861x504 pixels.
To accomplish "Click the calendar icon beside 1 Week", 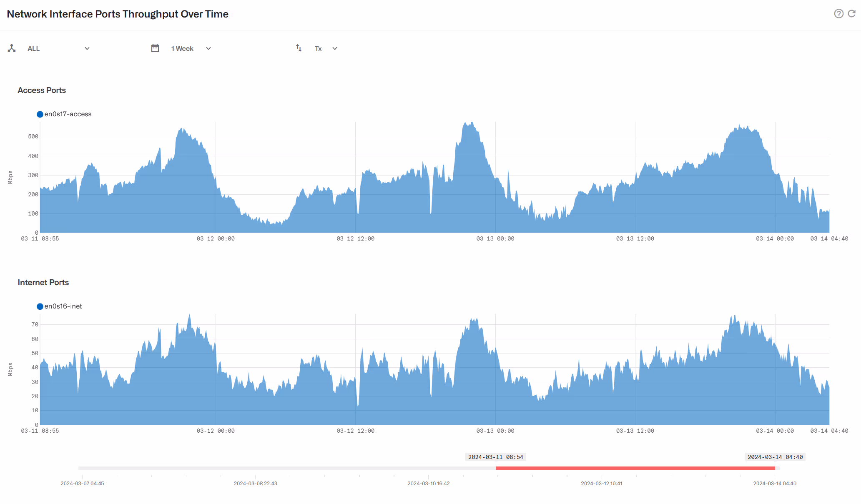I will pos(155,48).
